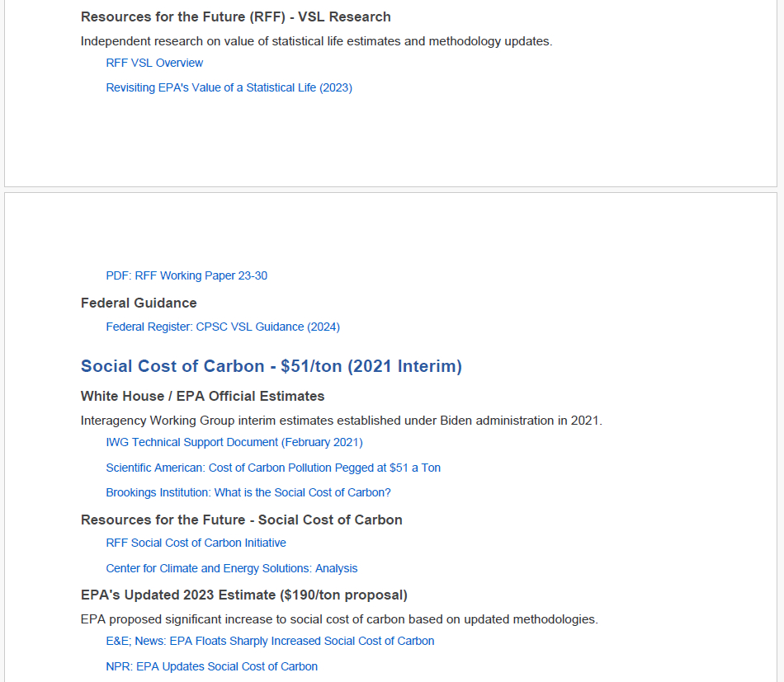The height and width of the screenshot is (682, 784).
Task: Click the EPA proposed significant increase paragraph
Action: click(x=339, y=619)
